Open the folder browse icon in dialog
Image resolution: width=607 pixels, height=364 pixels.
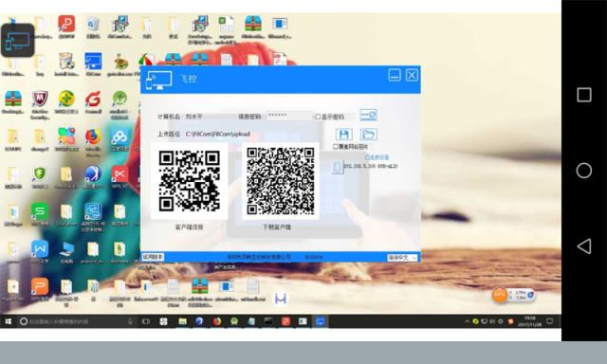[369, 135]
